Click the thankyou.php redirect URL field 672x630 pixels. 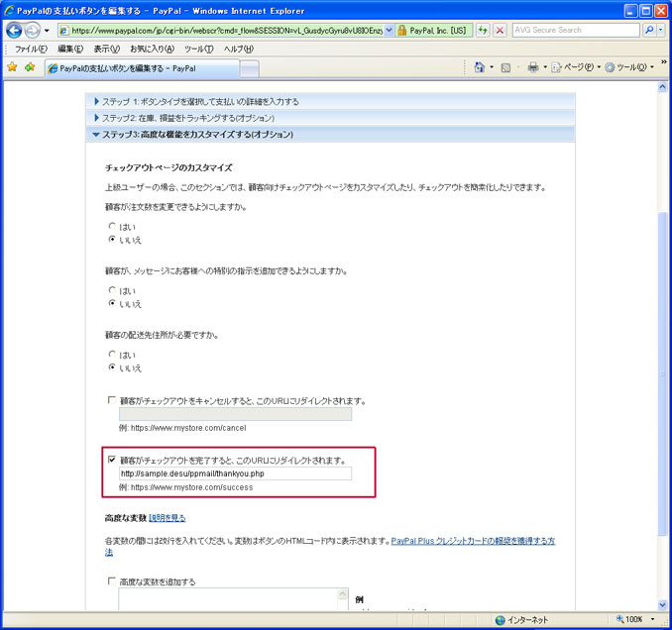[235, 473]
